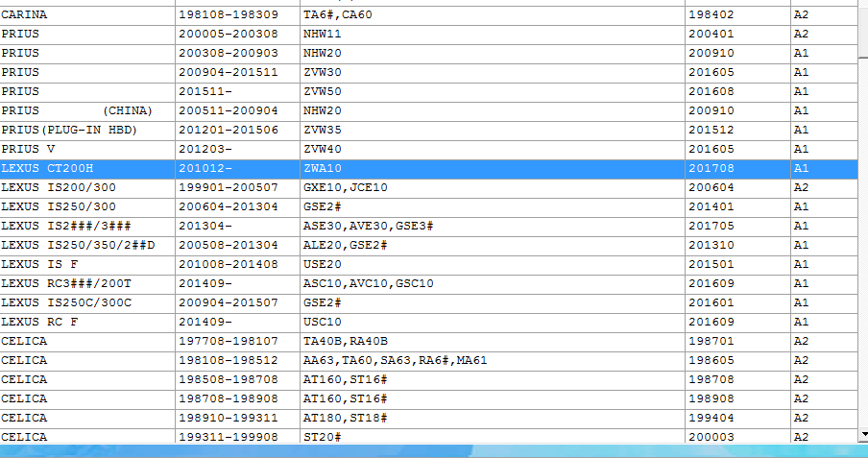
Task: Select the LEXUS RC F row
Action: coord(429,322)
